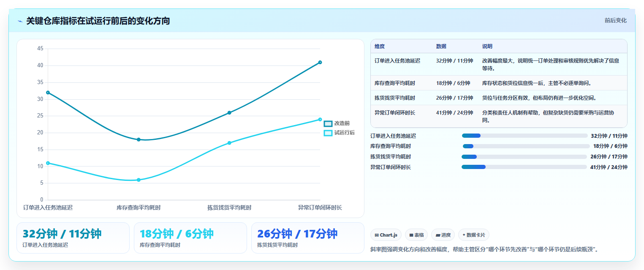Click the description starting 货位与任务分区有效
The width and height of the screenshot is (644, 270).
540,98
